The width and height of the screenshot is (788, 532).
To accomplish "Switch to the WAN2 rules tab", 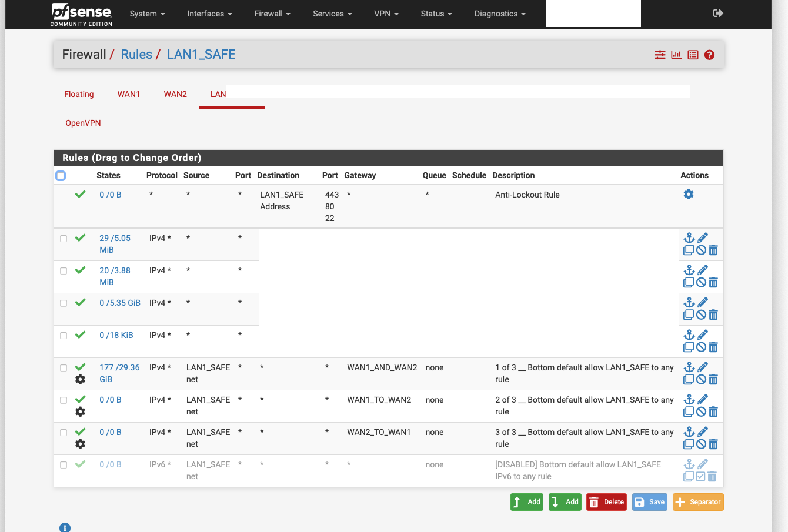I will [x=175, y=94].
